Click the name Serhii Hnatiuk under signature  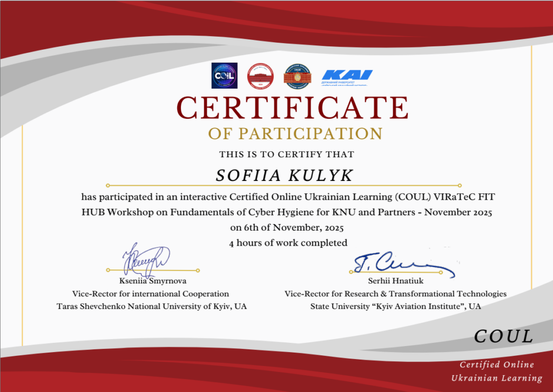[x=396, y=281]
